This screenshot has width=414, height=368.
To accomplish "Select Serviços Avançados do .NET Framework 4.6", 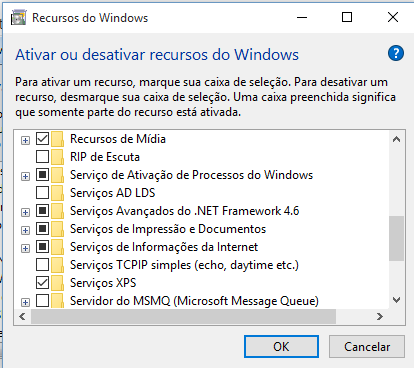I will click(184, 211).
